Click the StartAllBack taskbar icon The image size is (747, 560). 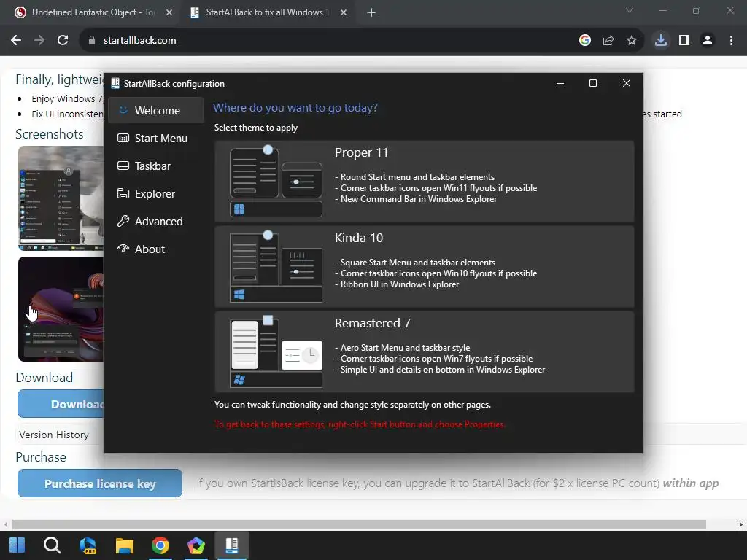[232, 545]
